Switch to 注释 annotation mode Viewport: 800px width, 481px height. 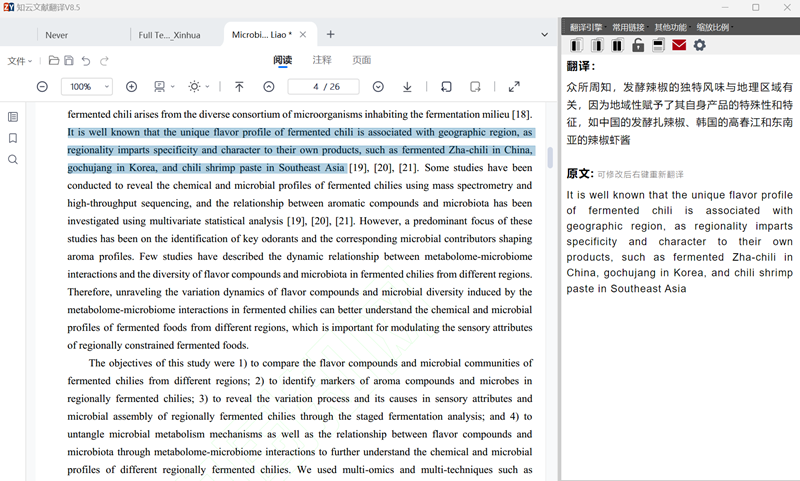[x=322, y=61]
